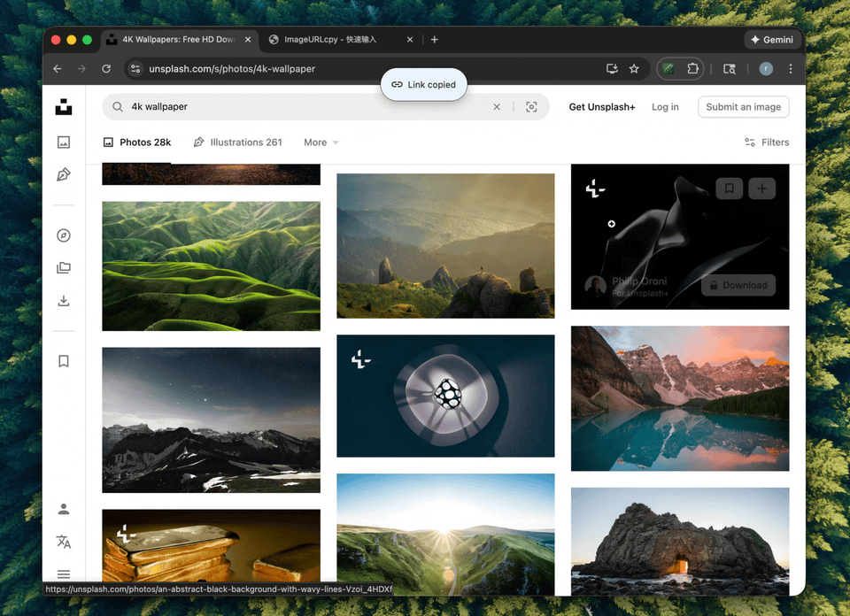Open Illustrations via the sidebar pen icon
This screenshot has width=850, height=616.
[x=64, y=174]
